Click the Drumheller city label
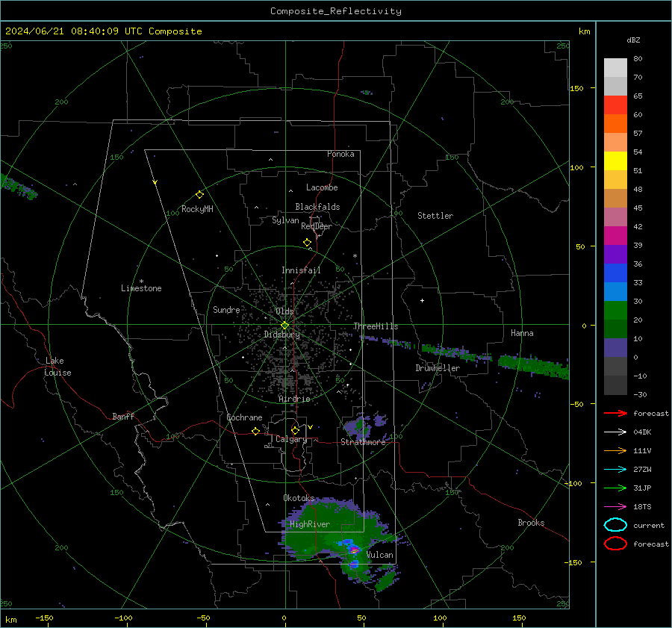 click(x=438, y=368)
